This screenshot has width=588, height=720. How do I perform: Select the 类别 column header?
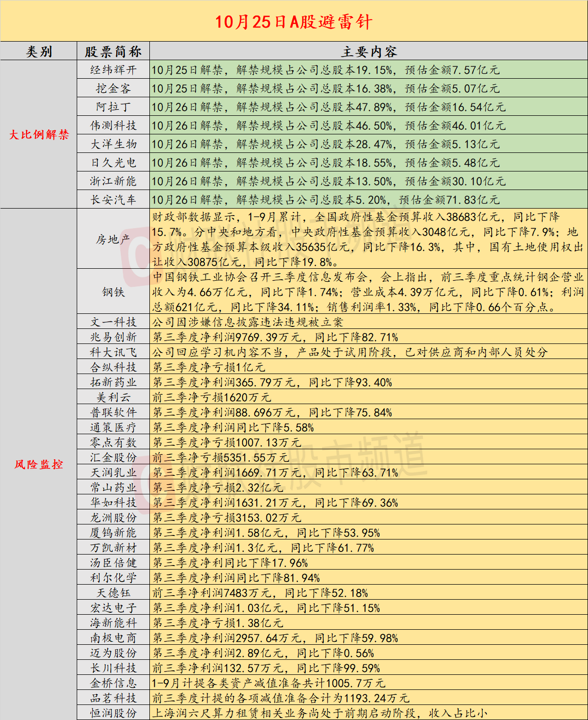pyautogui.click(x=39, y=52)
